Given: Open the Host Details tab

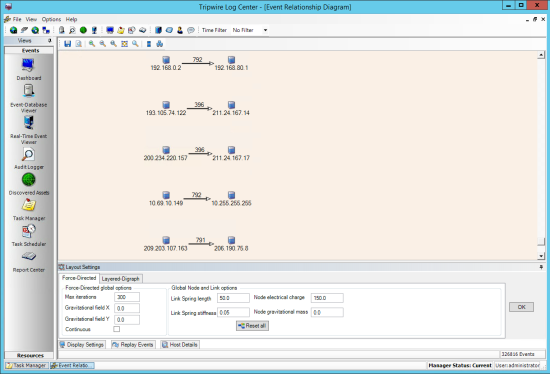Looking at the screenshot, I should point(180,345).
